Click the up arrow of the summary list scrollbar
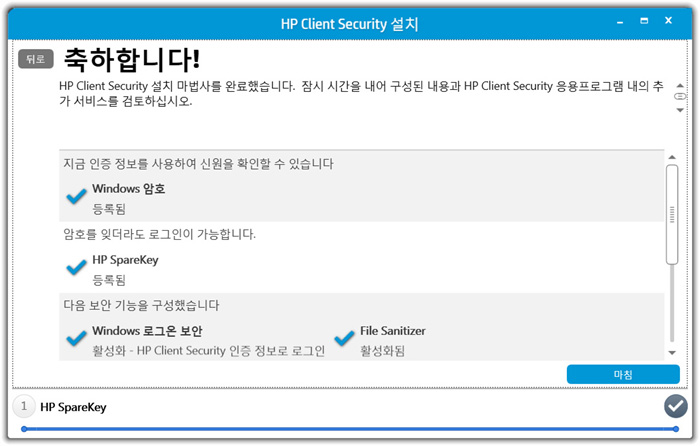Viewport: 700px width, 446px height. (x=672, y=157)
